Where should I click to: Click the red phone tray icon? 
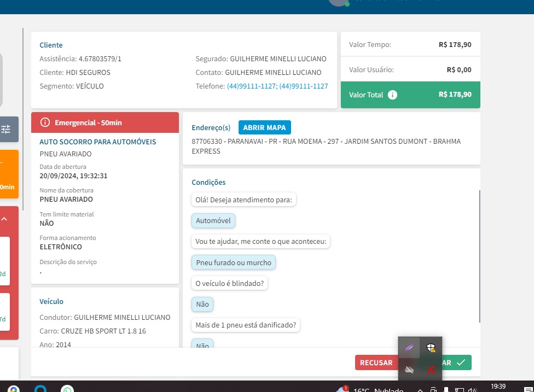pyautogui.click(x=431, y=370)
